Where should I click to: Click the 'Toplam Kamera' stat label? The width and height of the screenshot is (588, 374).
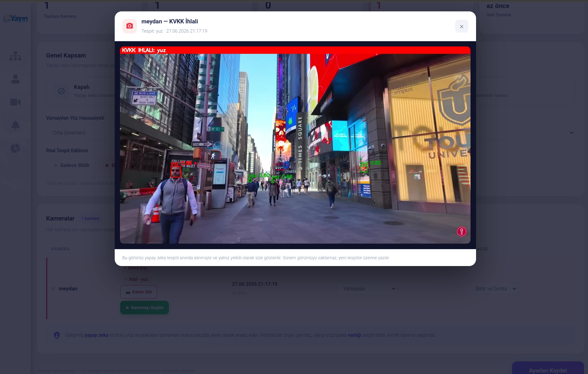pos(60,16)
